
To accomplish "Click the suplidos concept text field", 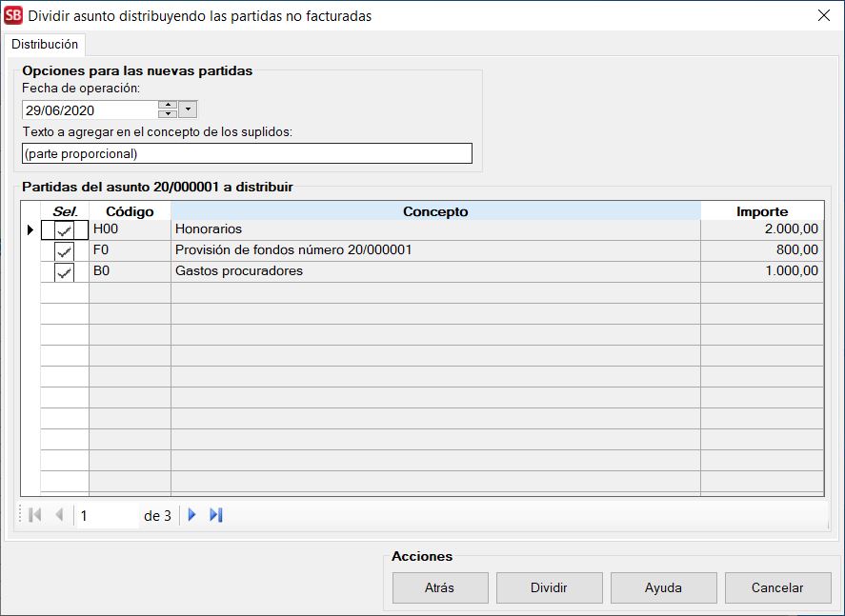I will click(246, 153).
